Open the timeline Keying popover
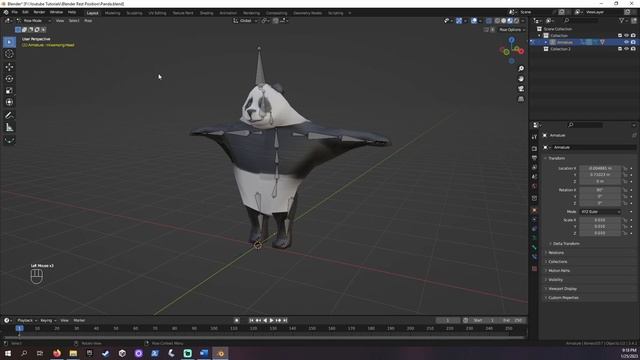This screenshot has height=360, width=640. pos(48,320)
